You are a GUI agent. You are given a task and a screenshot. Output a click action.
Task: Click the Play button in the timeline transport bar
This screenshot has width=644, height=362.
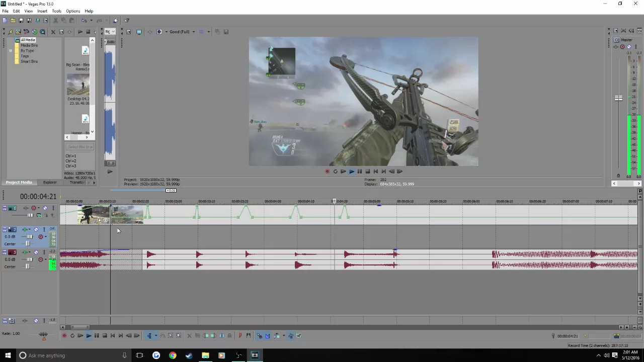tap(89, 336)
